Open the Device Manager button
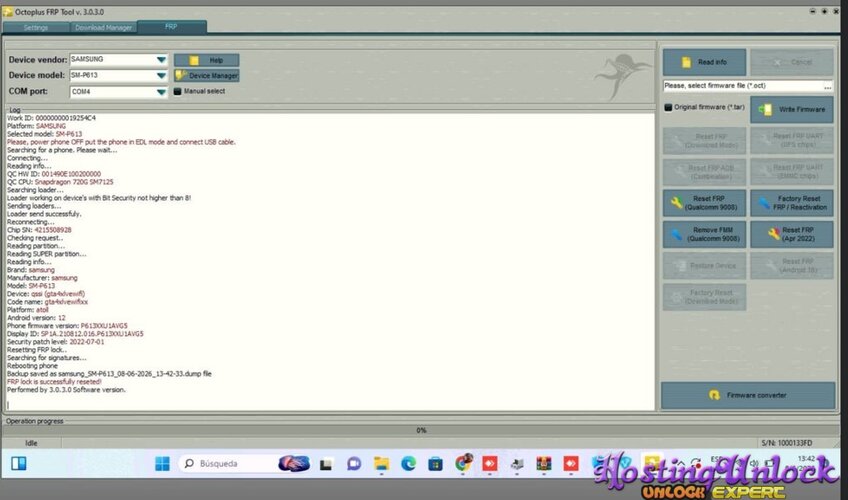 point(207,76)
